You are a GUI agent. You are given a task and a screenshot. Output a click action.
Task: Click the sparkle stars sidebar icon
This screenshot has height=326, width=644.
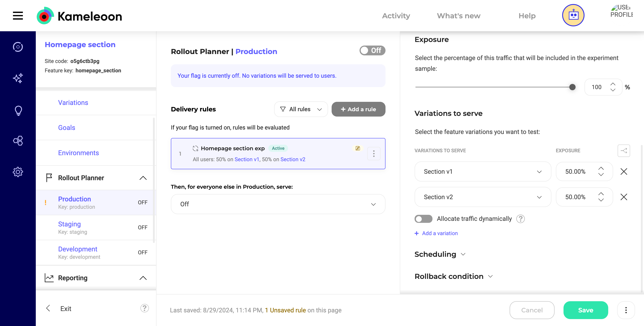[x=18, y=78]
